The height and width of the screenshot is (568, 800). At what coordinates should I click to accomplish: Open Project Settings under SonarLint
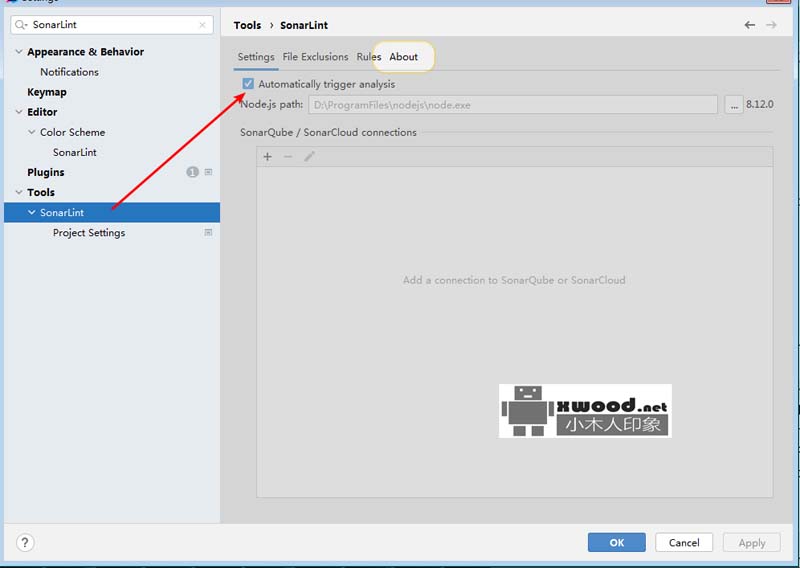tap(89, 233)
